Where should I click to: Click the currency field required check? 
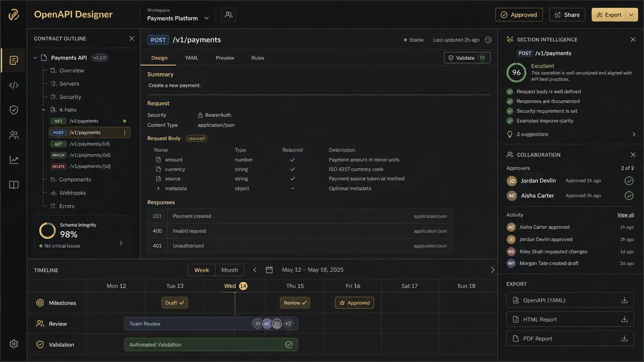(292, 169)
